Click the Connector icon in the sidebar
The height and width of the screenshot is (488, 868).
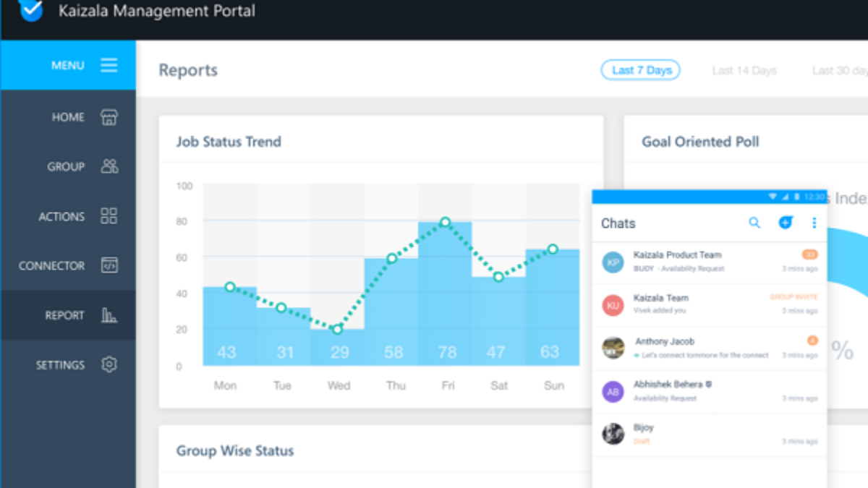pos(109,265)
